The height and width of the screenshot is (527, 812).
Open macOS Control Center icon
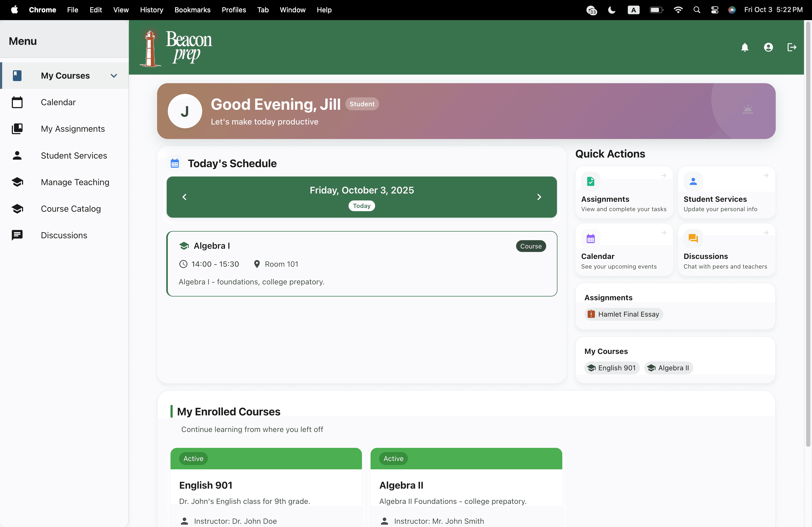point(715,10)
